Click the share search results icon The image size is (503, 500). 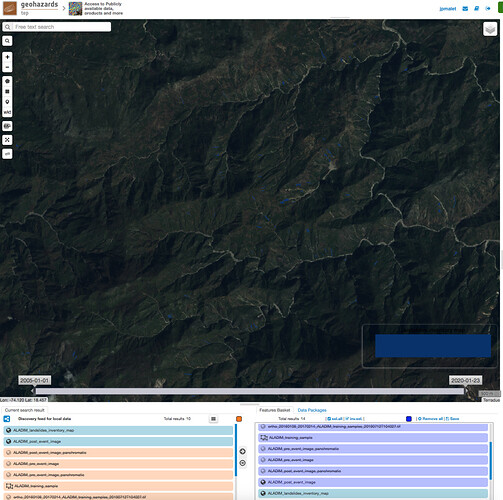(7, 419)
